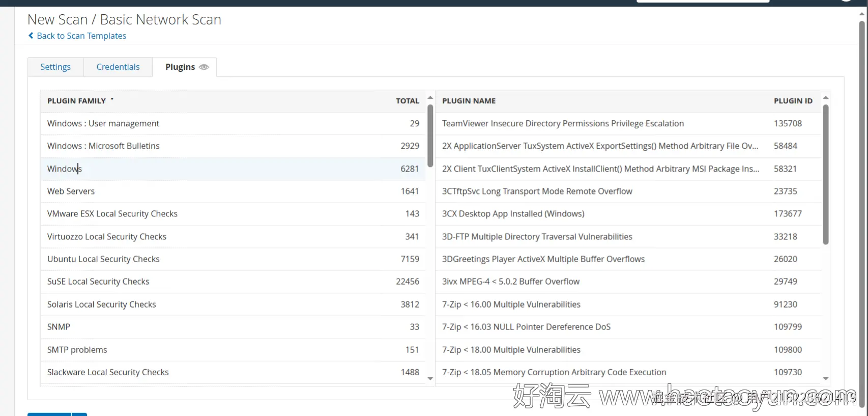The height and width of the screenshot is (416, 868).
Task: Open 2X Client TuxClientSystem ActiveX plugin
Action: (x=600, y=169)
